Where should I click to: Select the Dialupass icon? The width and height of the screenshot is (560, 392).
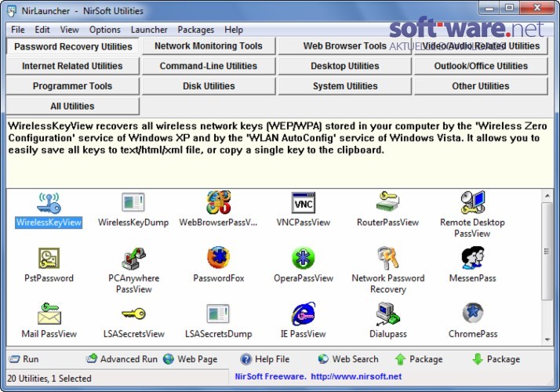pos(388,314)
